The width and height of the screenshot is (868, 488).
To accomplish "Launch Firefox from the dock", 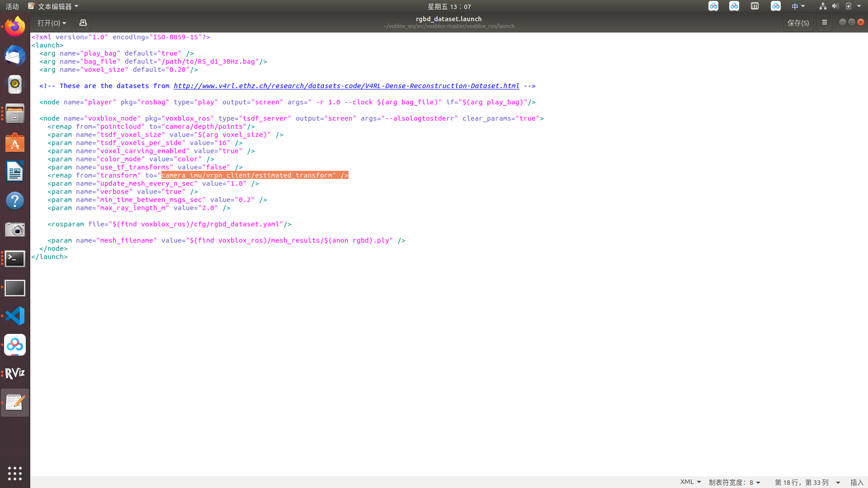I will click(15, 27).
